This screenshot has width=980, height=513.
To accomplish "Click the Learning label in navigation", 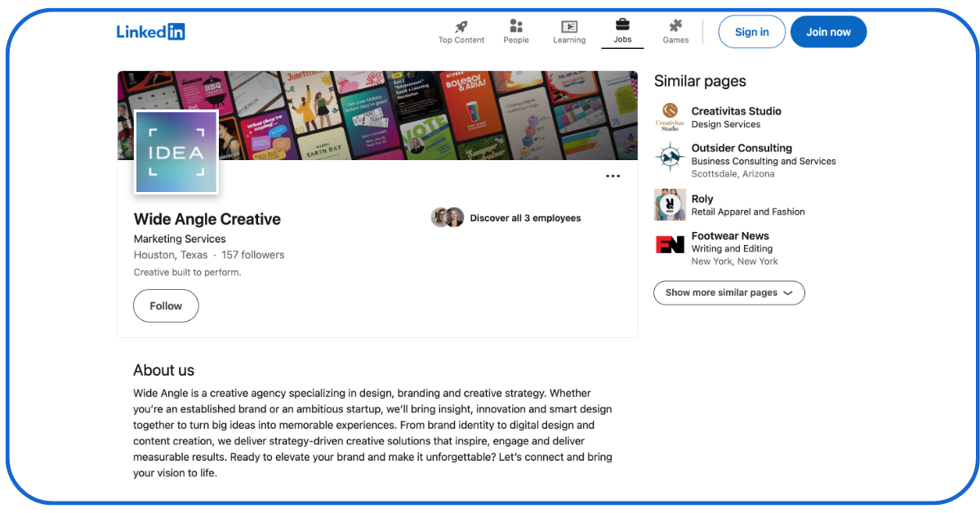I will click(x=569, y=40).
